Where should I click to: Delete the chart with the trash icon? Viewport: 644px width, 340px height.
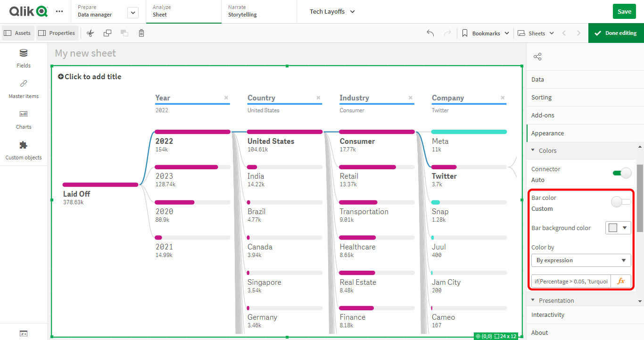pos(141,33)
